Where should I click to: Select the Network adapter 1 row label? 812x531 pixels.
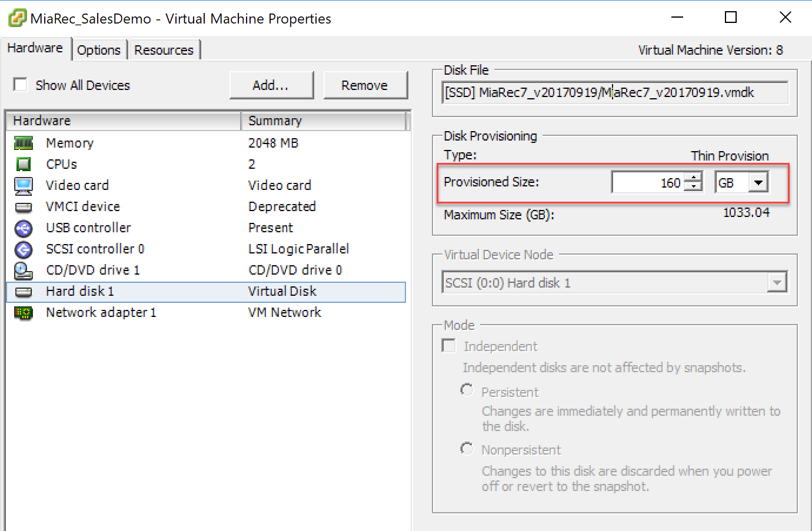tap(101, 312)
